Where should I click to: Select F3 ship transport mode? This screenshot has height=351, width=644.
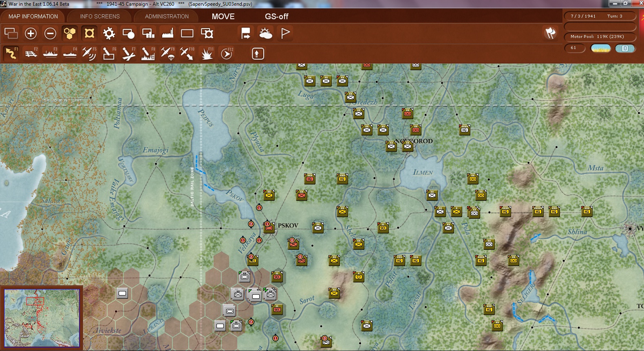50,53
